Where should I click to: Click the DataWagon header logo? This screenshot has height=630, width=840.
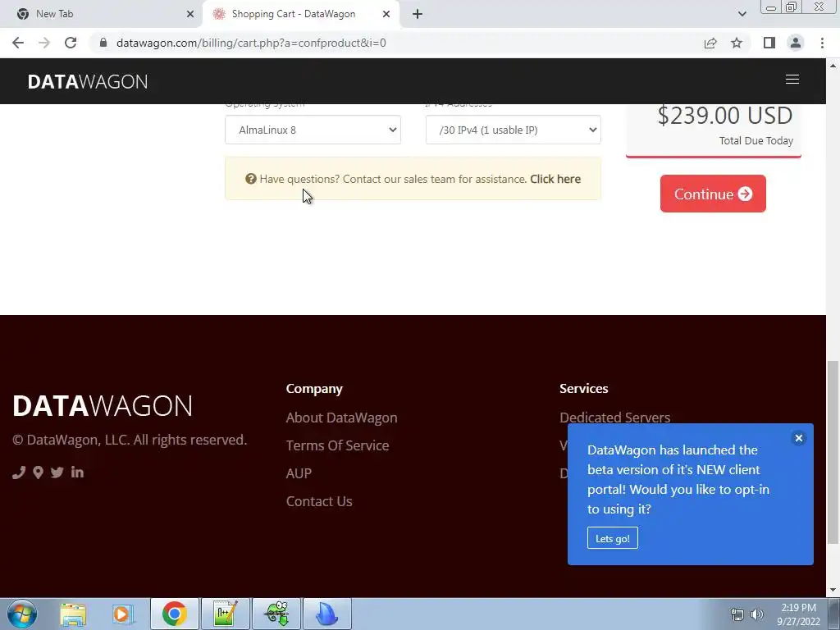pyautogui.click(x=87, y=81)
